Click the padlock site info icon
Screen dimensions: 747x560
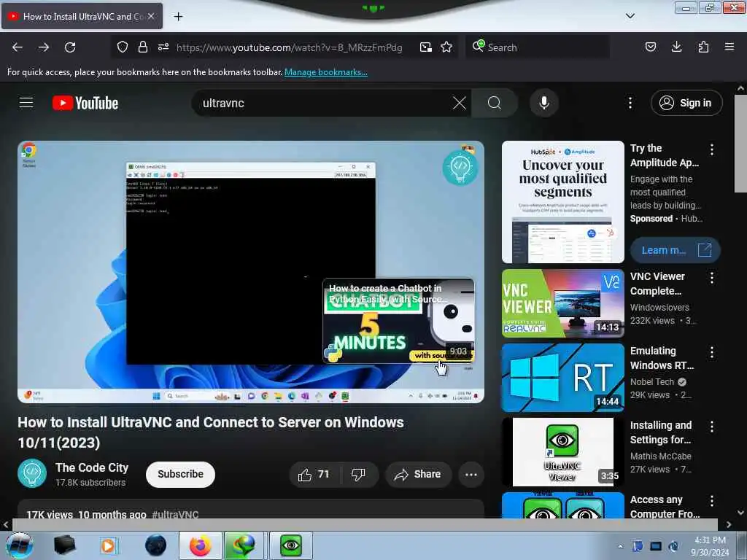pos(142,47)
